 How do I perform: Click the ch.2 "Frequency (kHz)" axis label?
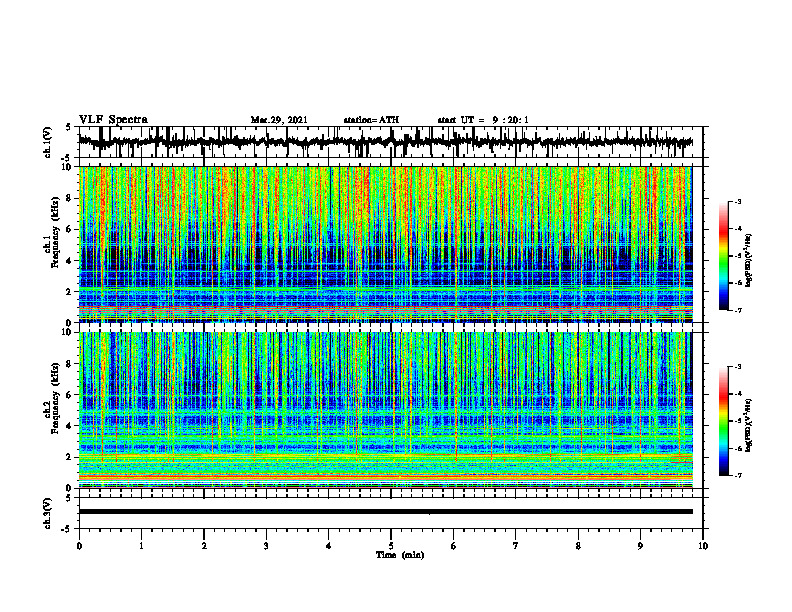55,397
